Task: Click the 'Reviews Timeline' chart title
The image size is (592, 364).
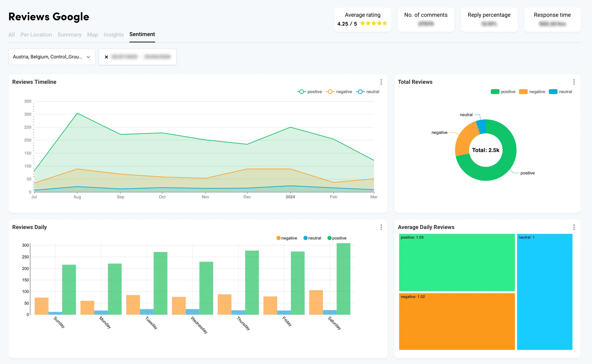Action: 34,82
